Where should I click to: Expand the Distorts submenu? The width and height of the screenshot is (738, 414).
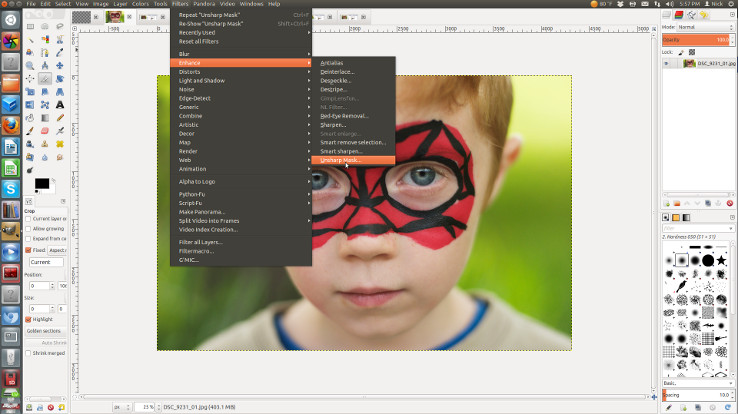(x=241, y=72)
